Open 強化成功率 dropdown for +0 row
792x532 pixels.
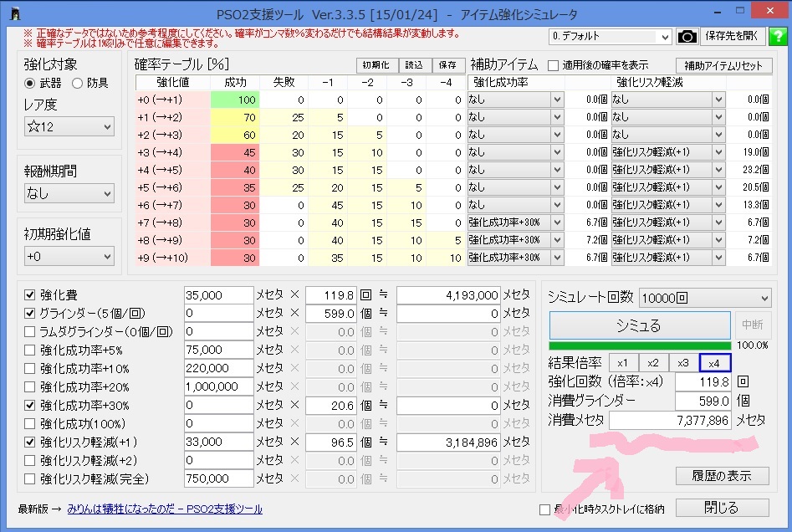(514, 100)
